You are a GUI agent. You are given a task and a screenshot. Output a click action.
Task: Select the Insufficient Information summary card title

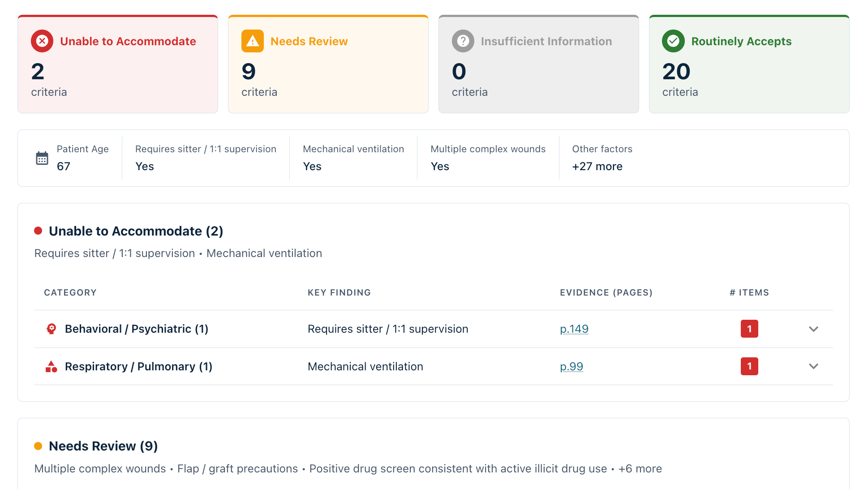coord(546,41)
